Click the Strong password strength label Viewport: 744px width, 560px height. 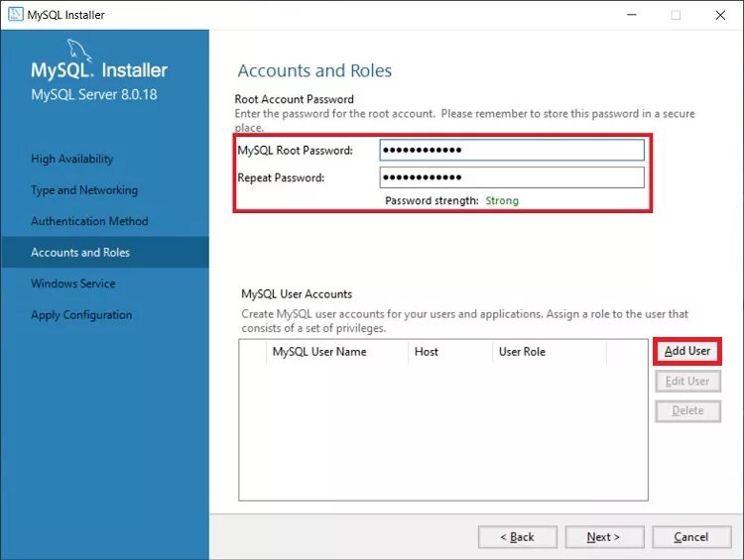tap(502, 200)
